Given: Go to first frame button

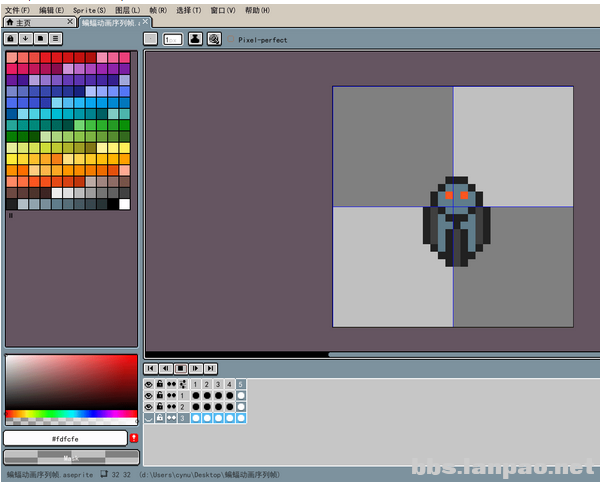Looking at the screenshot, I should click(x=151, y=368).
